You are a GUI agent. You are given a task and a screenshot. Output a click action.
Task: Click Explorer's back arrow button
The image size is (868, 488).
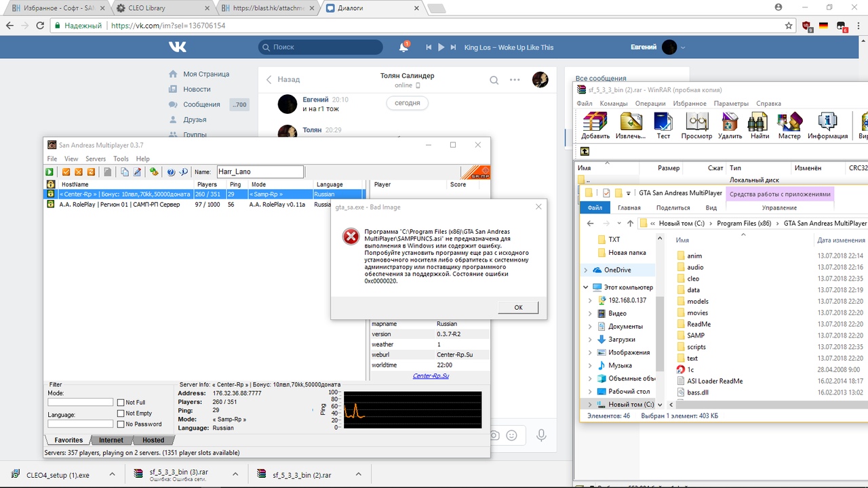click(591, 223)
